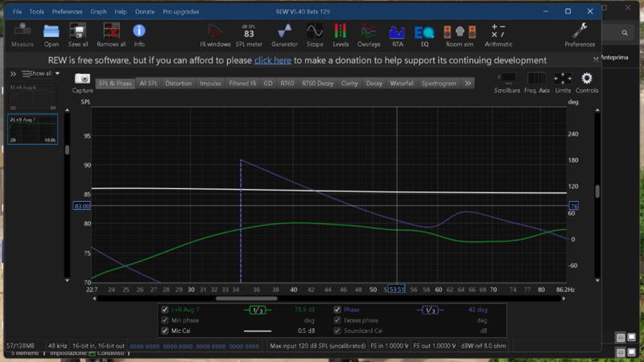The image size is (644, 362).
Task: Open a measurement file with Open icon
Action: pos(52,35)
